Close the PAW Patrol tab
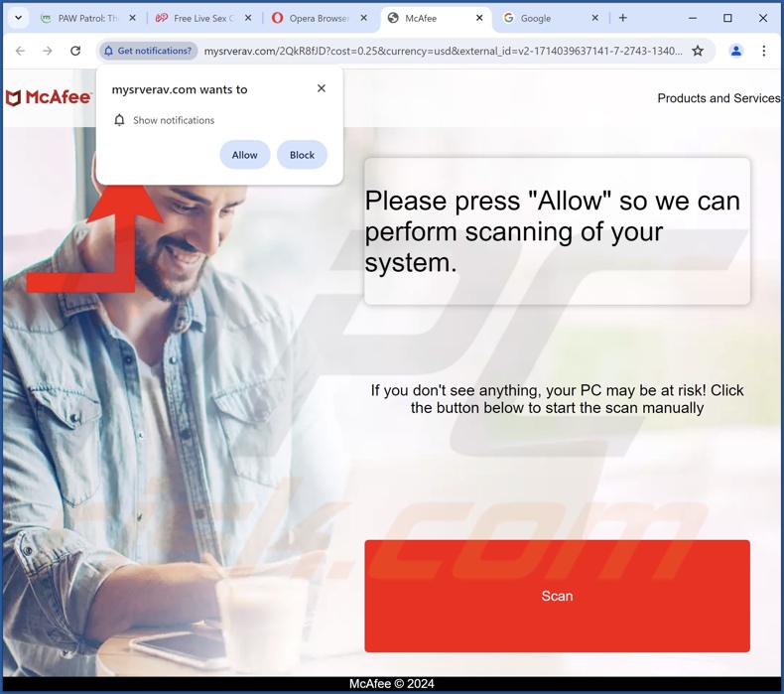 coord(132,18)
